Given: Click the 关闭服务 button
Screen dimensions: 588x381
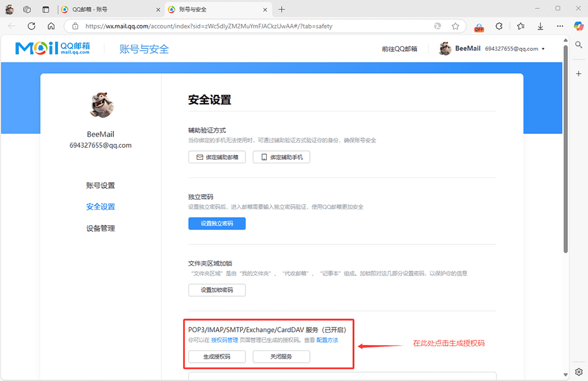Looking at the screenshot, I should [281, 357].
